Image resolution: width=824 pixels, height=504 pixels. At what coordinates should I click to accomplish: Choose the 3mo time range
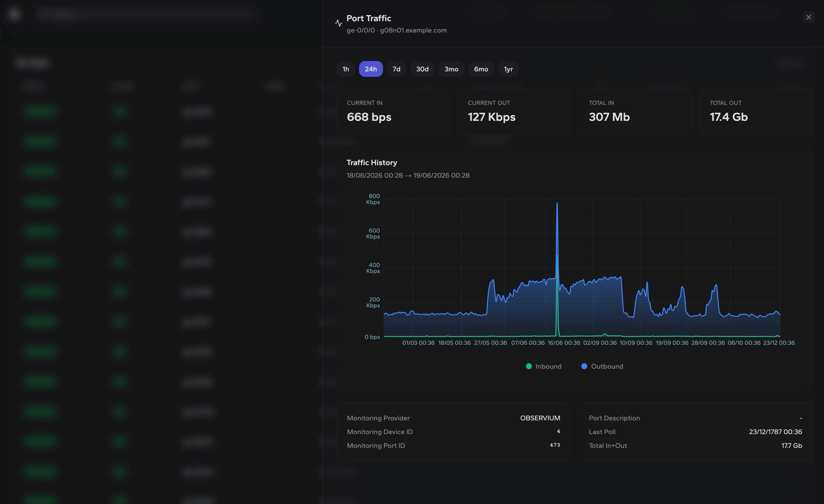(451, 69)
